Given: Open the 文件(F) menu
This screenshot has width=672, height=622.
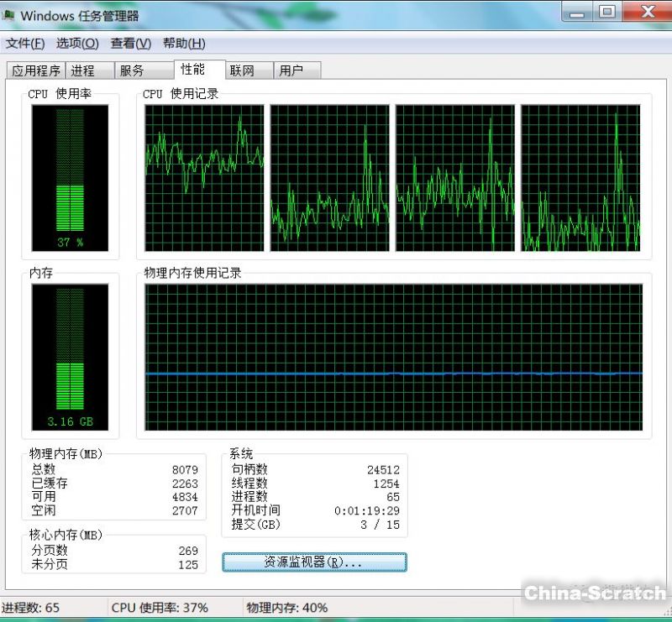Looking at the screenshot, I should [25, 44].
